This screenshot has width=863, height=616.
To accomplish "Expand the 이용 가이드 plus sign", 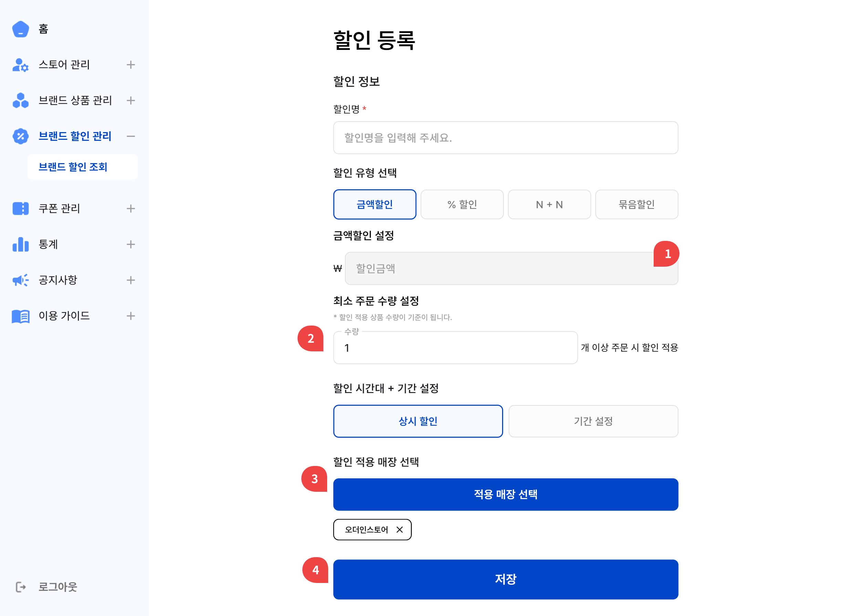I will 131,316.
